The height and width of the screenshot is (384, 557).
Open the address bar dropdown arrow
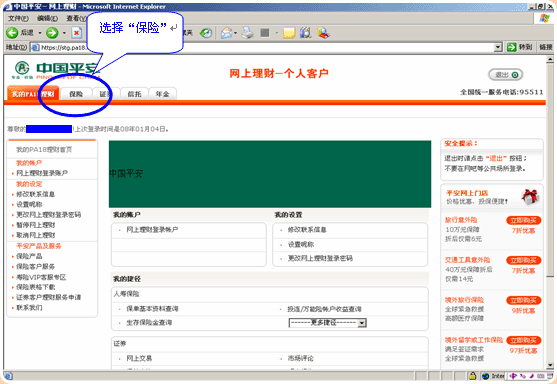click(498, 47)
